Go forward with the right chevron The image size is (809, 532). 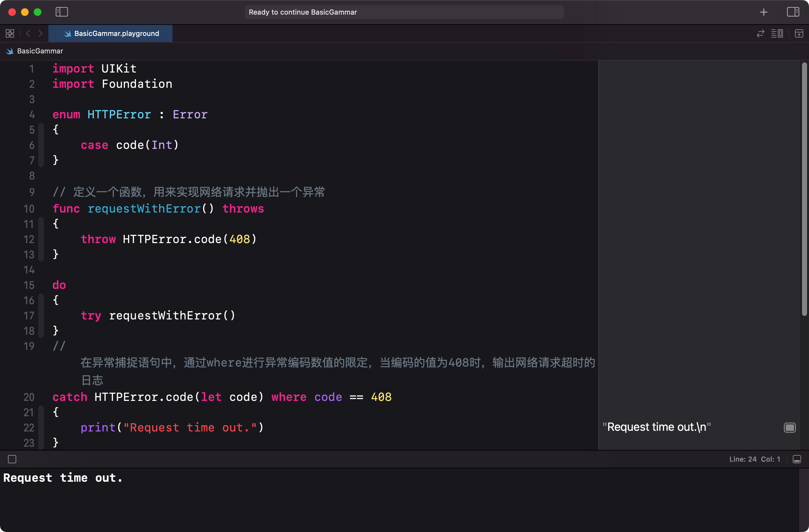coord(40,33)
